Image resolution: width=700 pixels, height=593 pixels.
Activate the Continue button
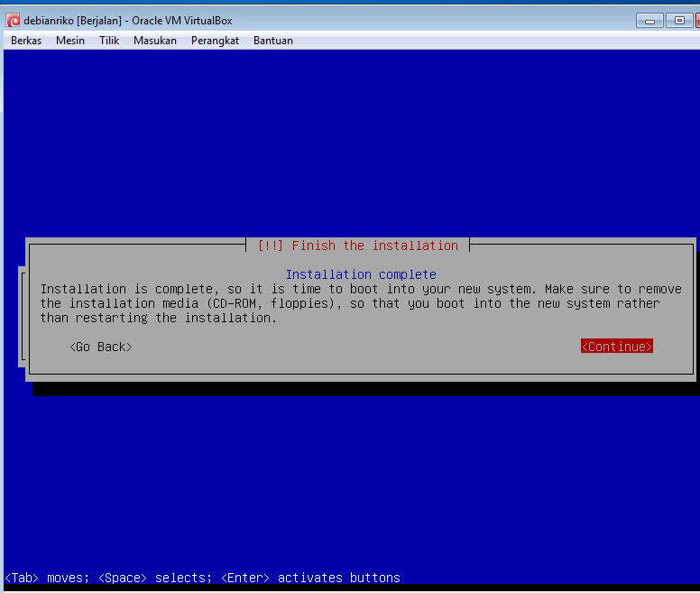pos(617,347)
